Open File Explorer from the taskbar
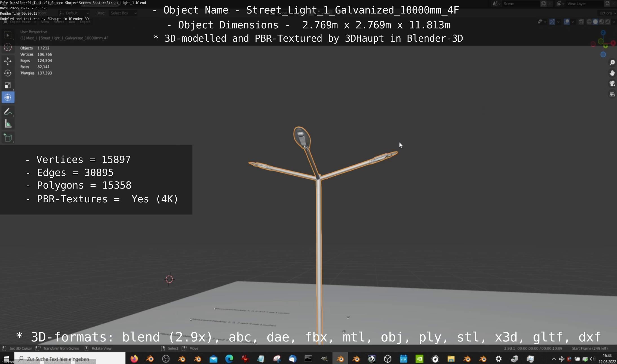The height and width of the screenshot is (364, 617). [x=451, y=359]
